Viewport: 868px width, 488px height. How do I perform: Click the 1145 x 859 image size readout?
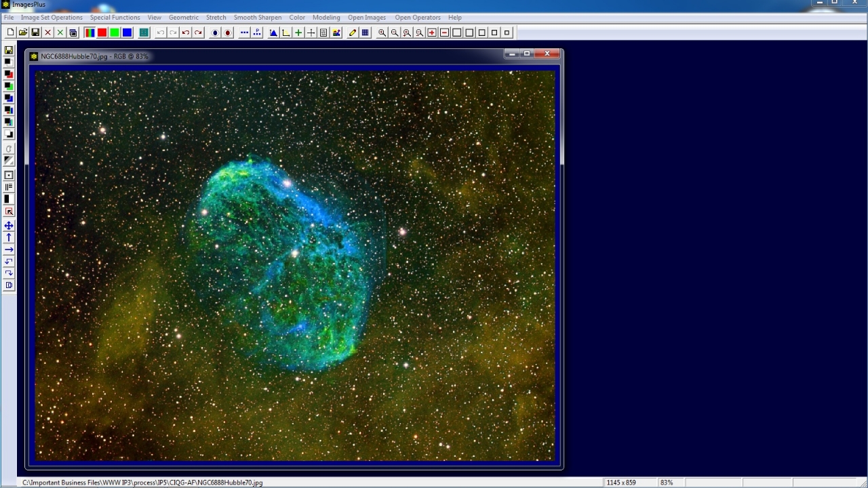(x=621, y=483)
